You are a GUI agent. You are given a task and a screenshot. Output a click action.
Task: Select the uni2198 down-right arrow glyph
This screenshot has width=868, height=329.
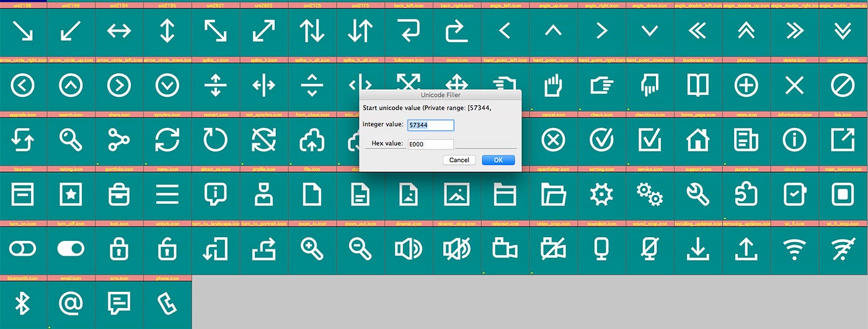point(24,31)
